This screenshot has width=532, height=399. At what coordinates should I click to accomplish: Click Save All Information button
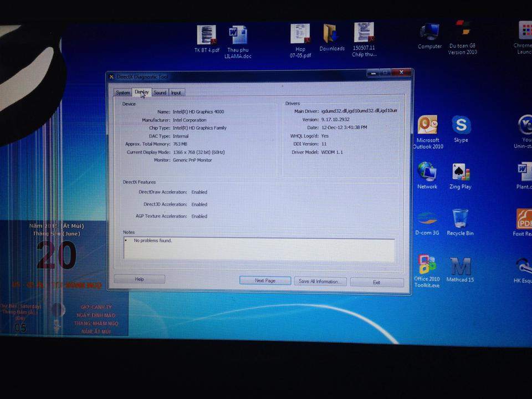tap(320, 282)
